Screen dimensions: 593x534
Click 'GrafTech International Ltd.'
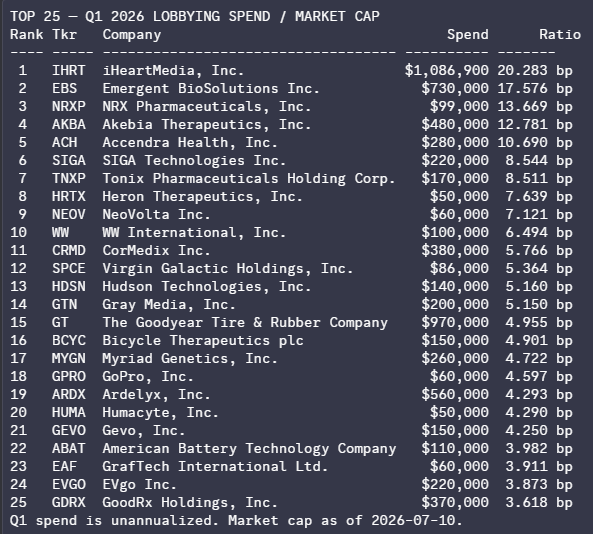point(215,467)
